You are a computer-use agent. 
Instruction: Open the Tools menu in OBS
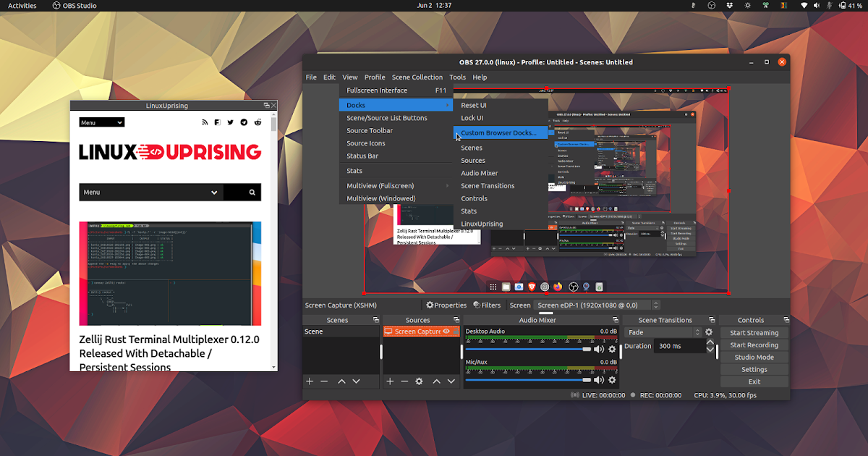click(x=457, y=77)
